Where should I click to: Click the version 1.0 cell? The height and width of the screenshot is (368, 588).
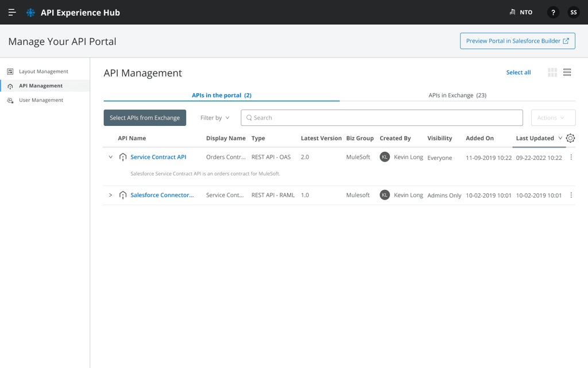[305, 195]
